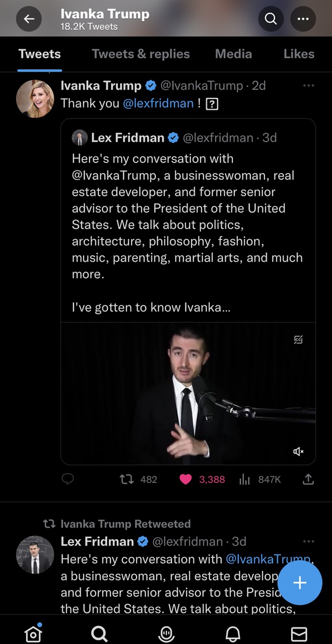Open Notifications bell in bottom bar

click(x=233, y=633)
